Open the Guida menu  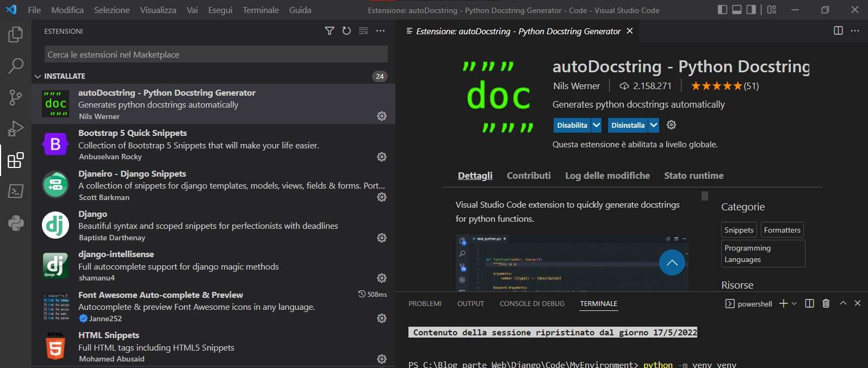[300, 10]
